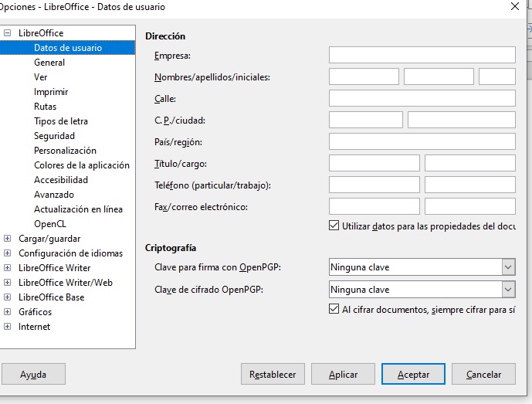The image size is (532, 404).
Task: Focus the Nombres first-name field
Action: [x=364, y=76]
